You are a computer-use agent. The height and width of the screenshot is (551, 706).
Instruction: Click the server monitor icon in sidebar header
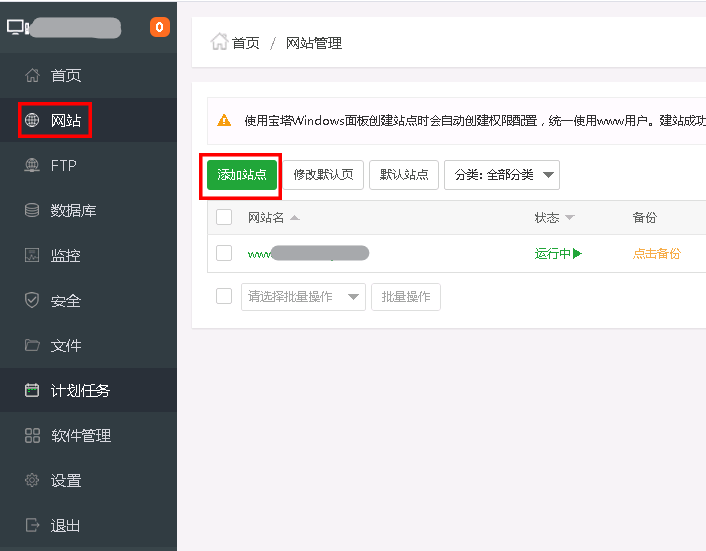(18, 27)
